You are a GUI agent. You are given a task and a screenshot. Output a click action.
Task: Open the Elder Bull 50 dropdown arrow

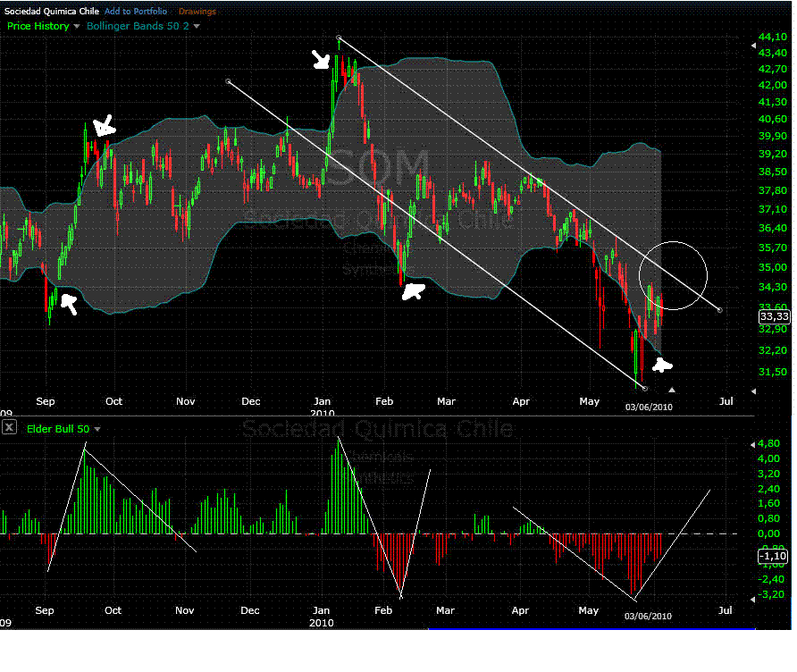(97, 429)
